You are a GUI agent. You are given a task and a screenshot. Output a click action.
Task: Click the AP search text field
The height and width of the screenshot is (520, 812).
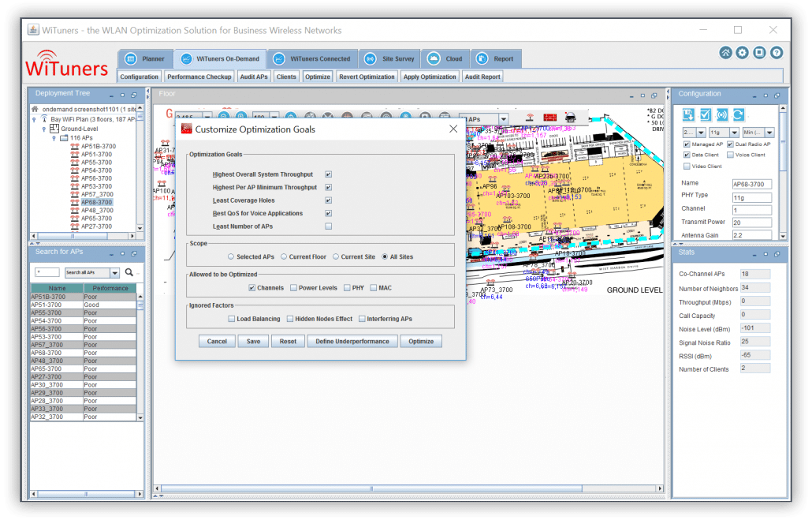tap(47, 273)
